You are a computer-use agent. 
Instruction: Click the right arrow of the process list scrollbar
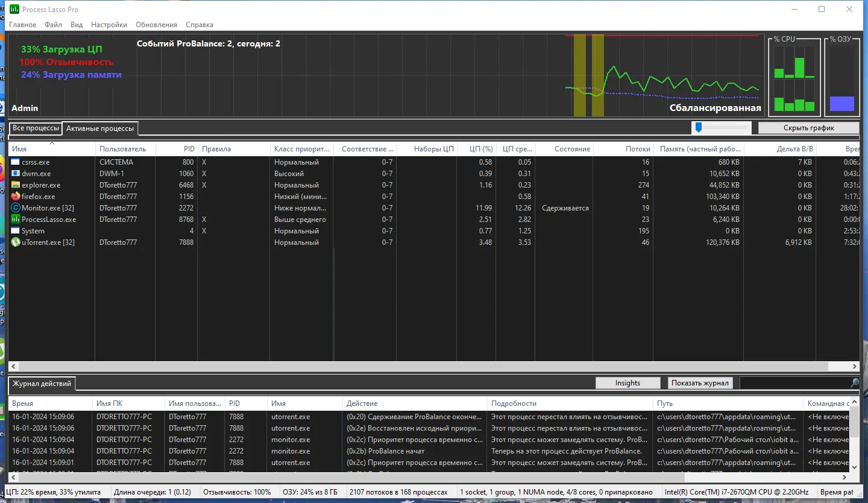tap(855, 366)
